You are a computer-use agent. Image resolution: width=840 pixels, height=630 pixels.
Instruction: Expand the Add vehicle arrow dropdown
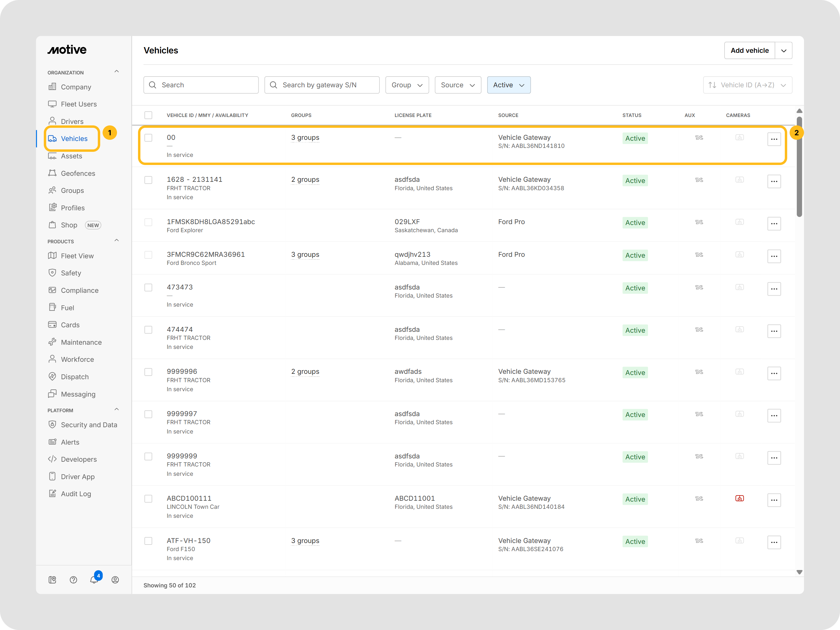[x=783, y=50]
